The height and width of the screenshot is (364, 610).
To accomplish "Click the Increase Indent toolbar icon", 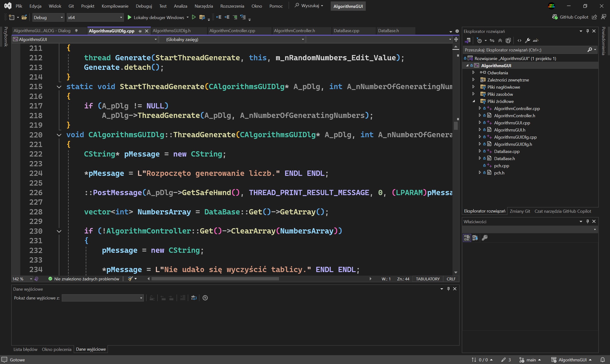I will pos(227,17).
